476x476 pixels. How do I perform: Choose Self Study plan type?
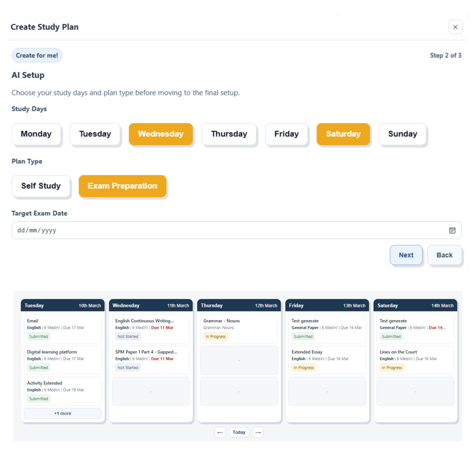coord(41,186)
